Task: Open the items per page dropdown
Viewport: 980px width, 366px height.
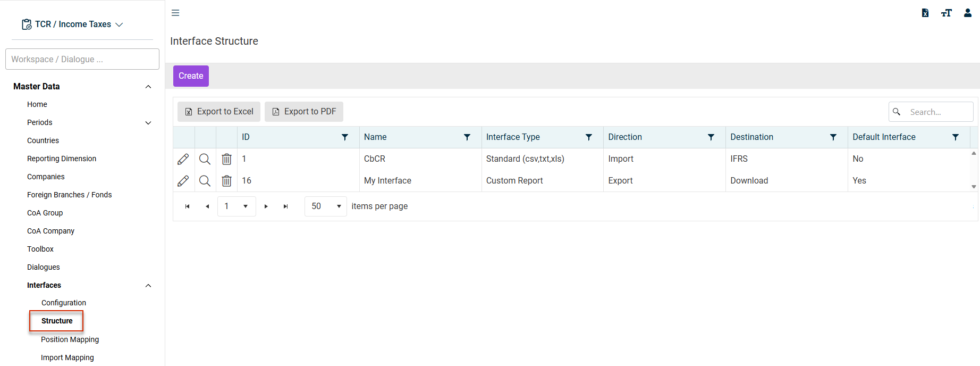Action: (x=339, y=206)
